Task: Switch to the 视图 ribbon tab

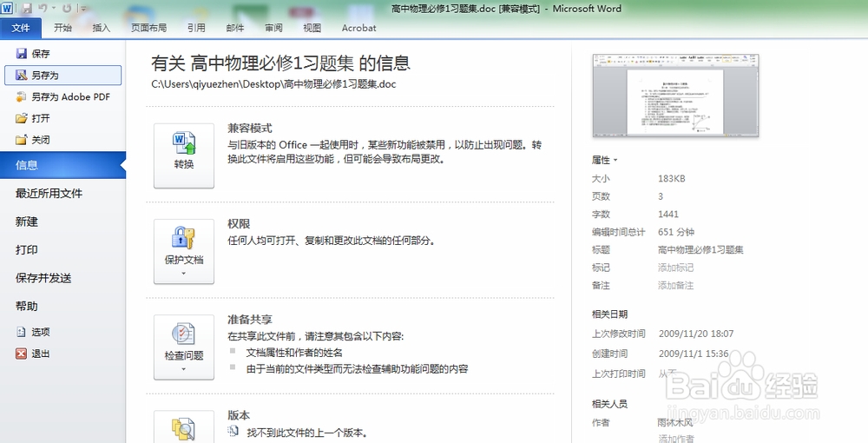Action: click(312, 28)
